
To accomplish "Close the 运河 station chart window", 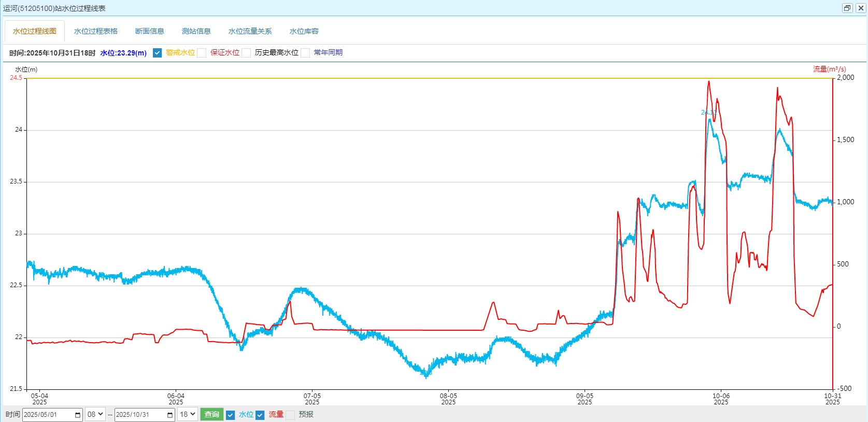I will [x=861, y=8].
